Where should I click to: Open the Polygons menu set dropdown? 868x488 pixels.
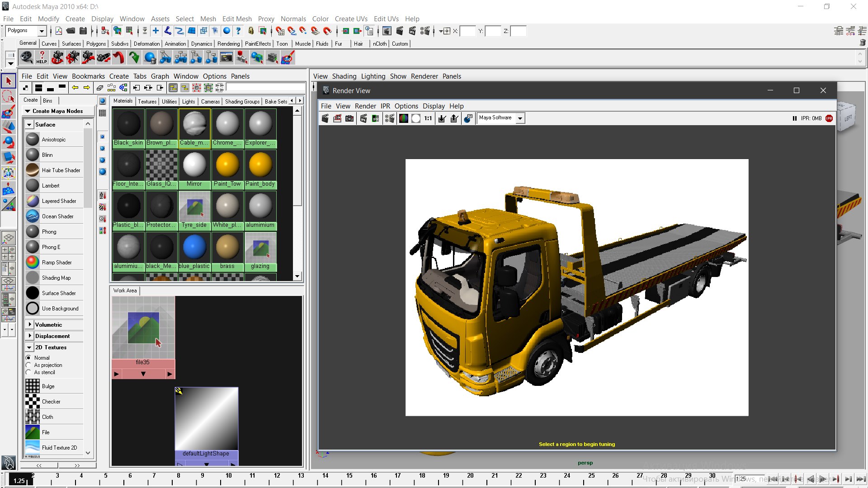42,31
